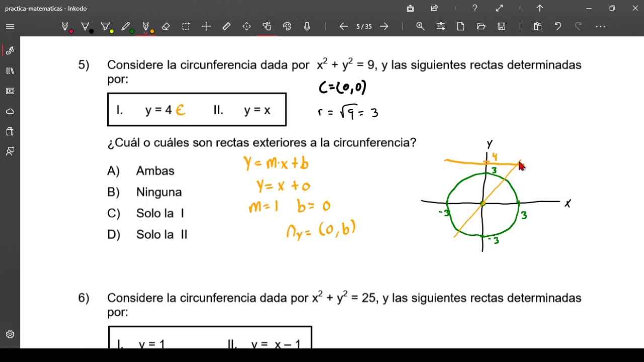Minimize the Inkodo window

pyautogui.click(x=589, y=9)
